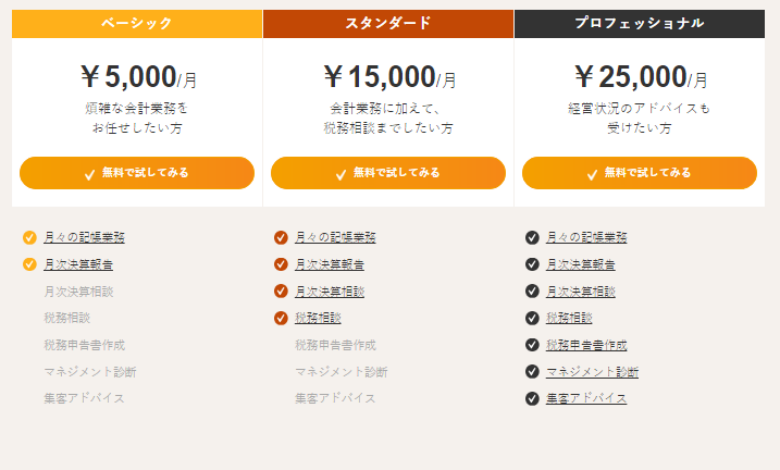Image resolution: width=780 pixels, height=470 pixels.
Task: Open 税務相談 link in プロフェッショナル column
Action: point(569,318)
